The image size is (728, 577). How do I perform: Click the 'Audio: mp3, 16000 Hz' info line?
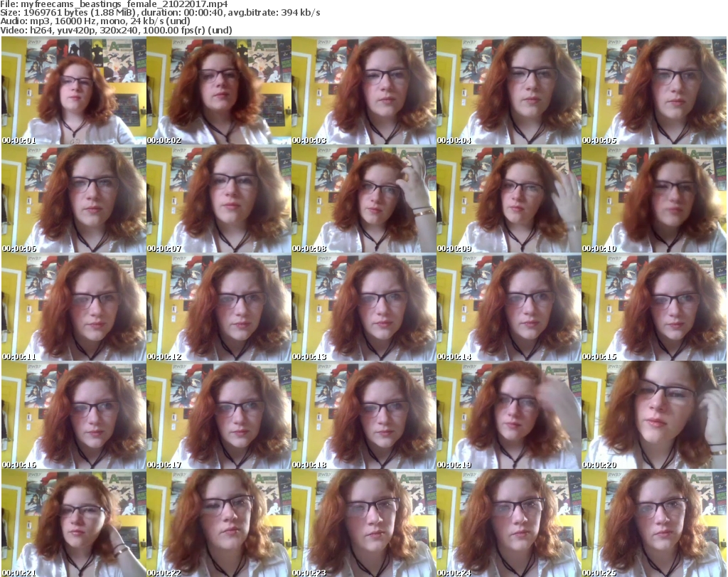(x=95, y=21)
